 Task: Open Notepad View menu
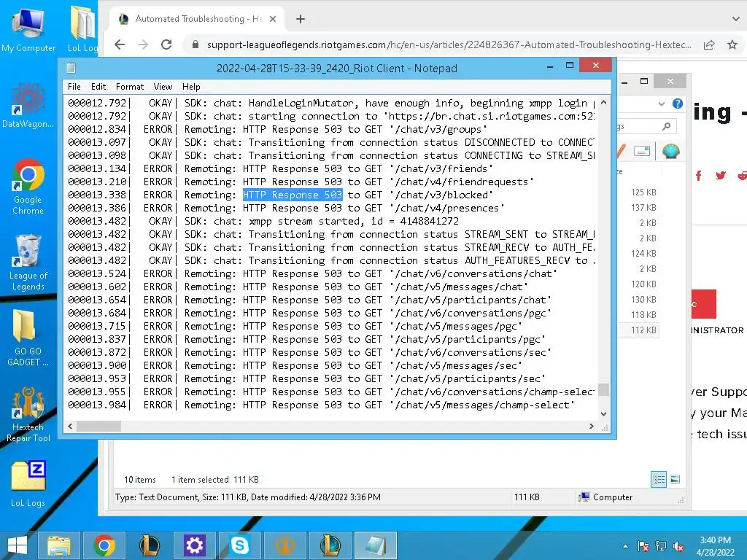coord(163,87)
